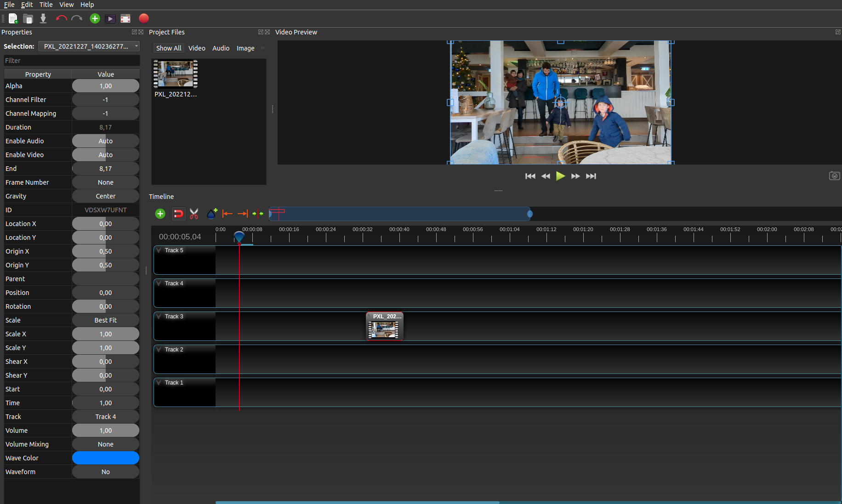Toggle the Waveform property off No
Image resolution: width=842 pixels, height=504 pixels.
coord(105,471)
